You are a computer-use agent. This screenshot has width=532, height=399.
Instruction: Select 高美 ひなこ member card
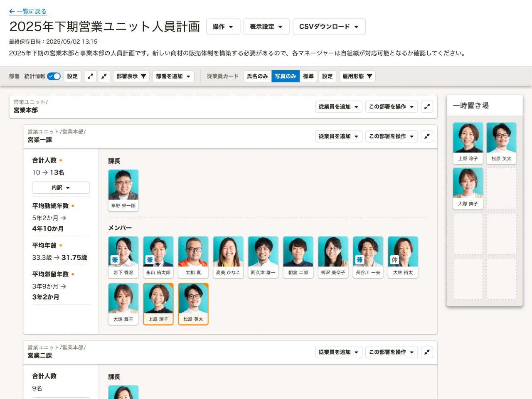point(228,257)
